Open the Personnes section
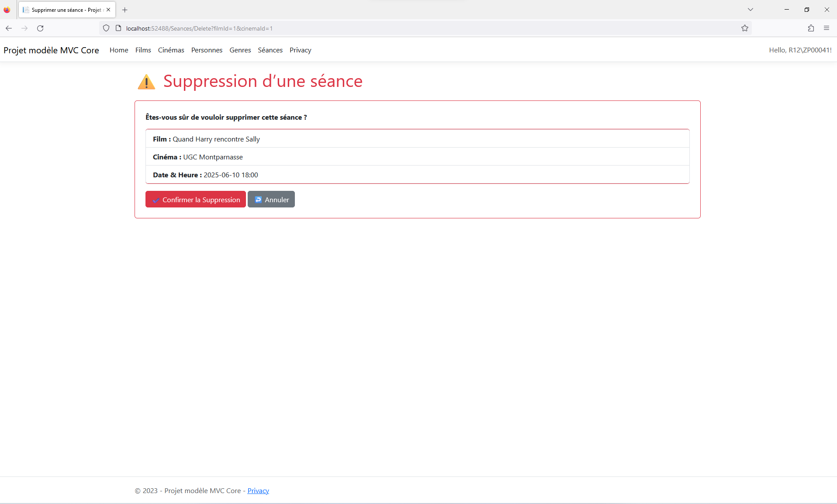Viewport: 837px width, 504px height. point(207,50)
